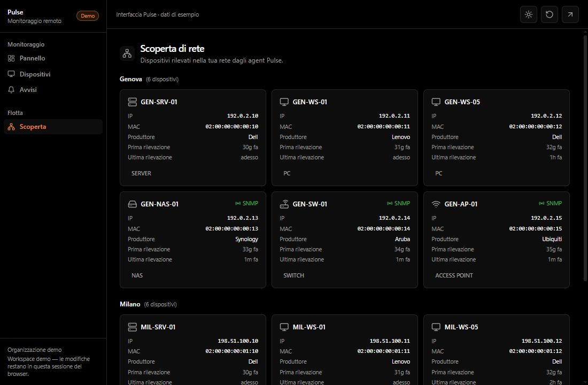Click the SNMP badge on GEN-SW-01
This screenshot has height=385, width=588.
click(x=399, y=203)
